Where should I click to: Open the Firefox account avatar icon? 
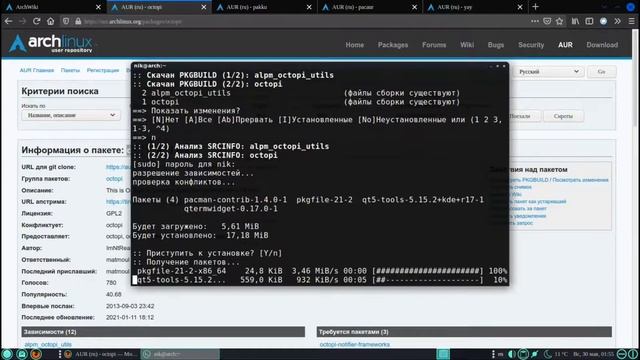coord(603,21)
